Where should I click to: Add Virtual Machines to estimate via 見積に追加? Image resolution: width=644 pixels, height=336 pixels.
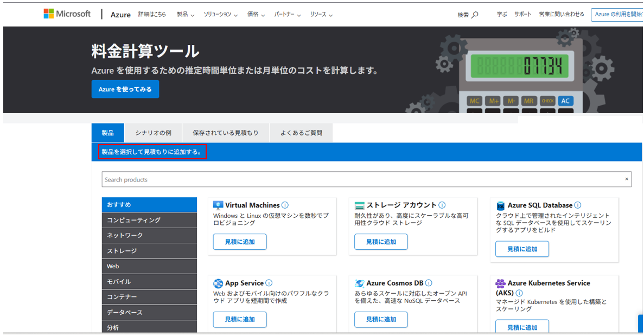(240, 242)
